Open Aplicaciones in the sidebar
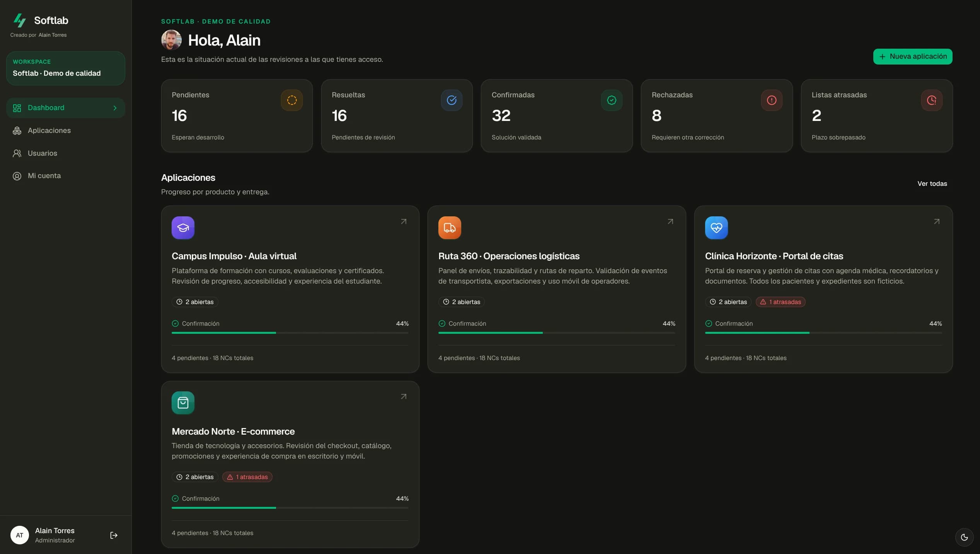980x554 pixels. [66, 131]
